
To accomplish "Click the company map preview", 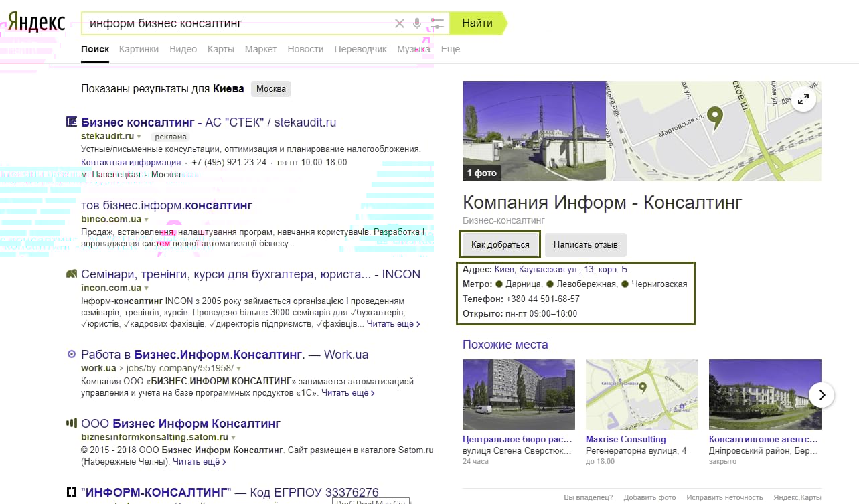I will 714,131.
